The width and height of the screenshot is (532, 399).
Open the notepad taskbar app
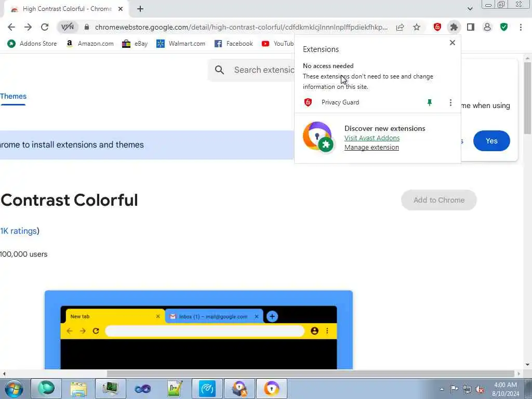175,389
